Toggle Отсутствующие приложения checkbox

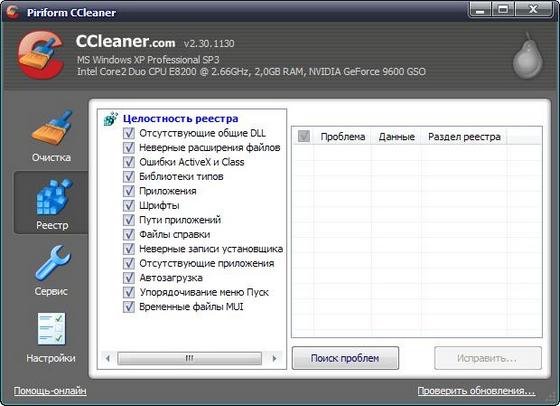coord(129,263)
